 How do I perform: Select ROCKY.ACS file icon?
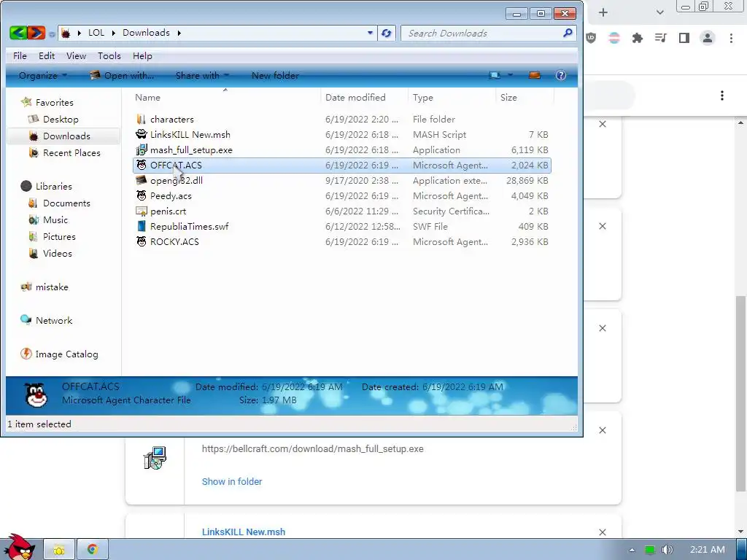pos(141,241)
